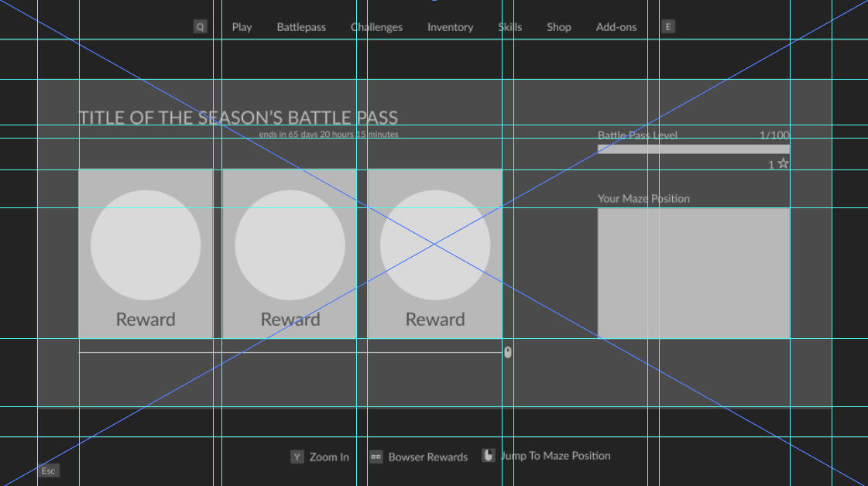Click the Y key icon for Zoom In
The width and height of the screenshot is (868, 486).
[295, 457]
